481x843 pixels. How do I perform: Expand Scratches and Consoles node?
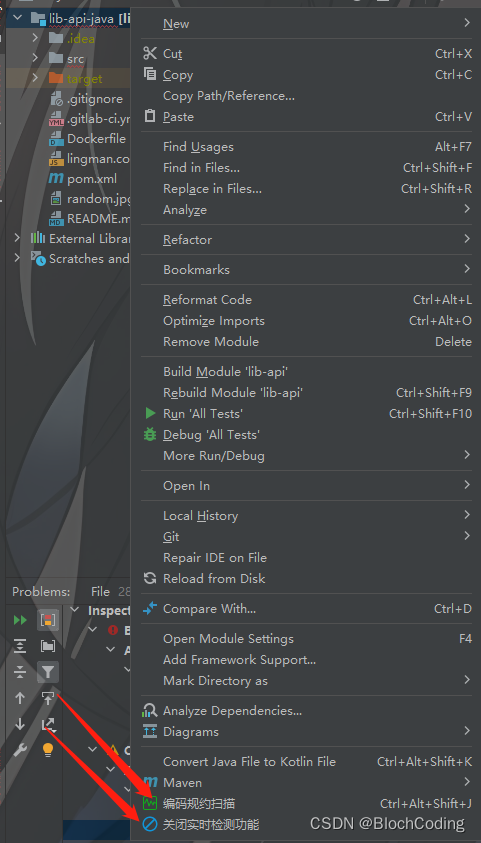pyautogui.click(x=18, y=258)
